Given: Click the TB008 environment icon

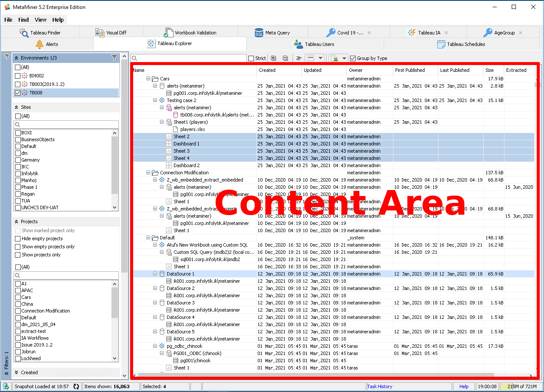Looking at the screenshot, I should pos(25,93).
